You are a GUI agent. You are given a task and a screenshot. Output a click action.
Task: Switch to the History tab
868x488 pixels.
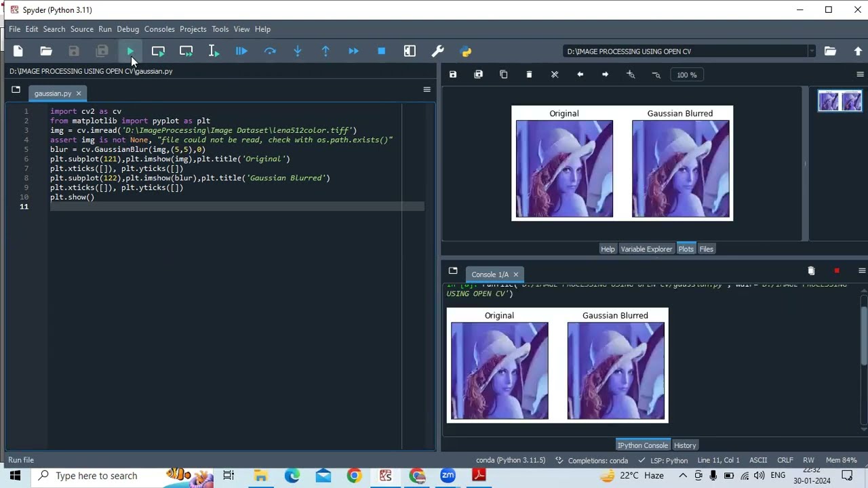tap(685, 445)
